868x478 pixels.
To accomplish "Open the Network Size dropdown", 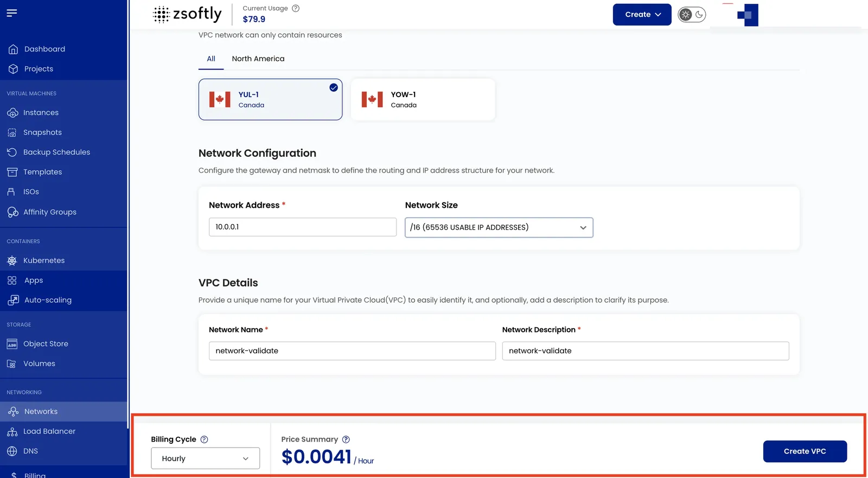I will coord(499,227).
